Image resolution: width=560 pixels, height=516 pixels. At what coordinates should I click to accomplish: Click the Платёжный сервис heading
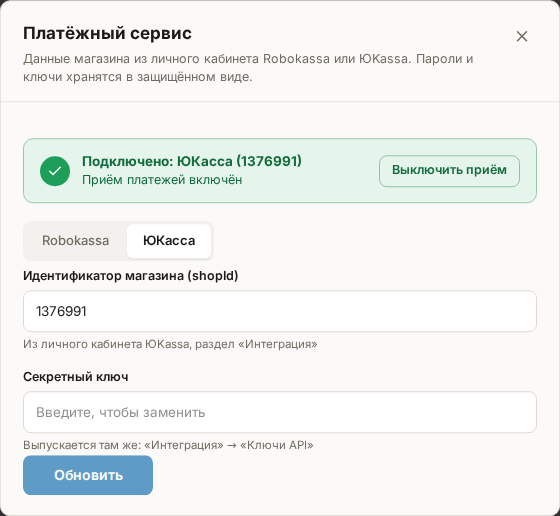click(108, 33)
